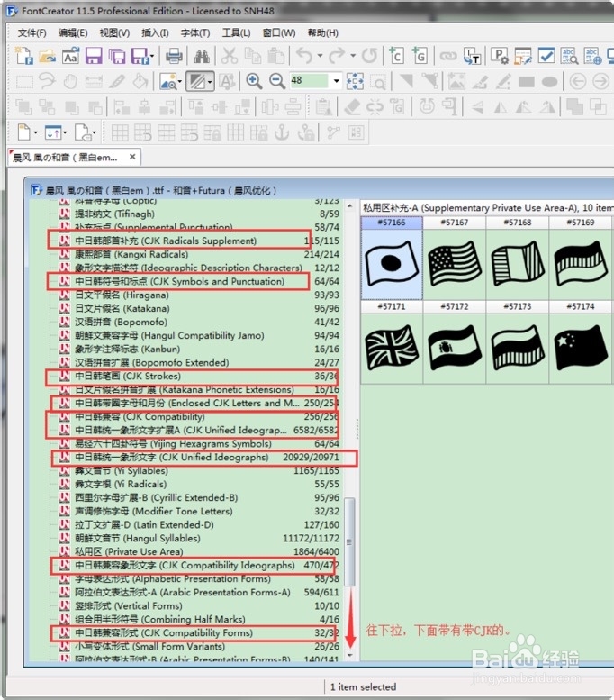
Task: Select the CJK Symbols and Punctuation category
Action: click(199, 281)
